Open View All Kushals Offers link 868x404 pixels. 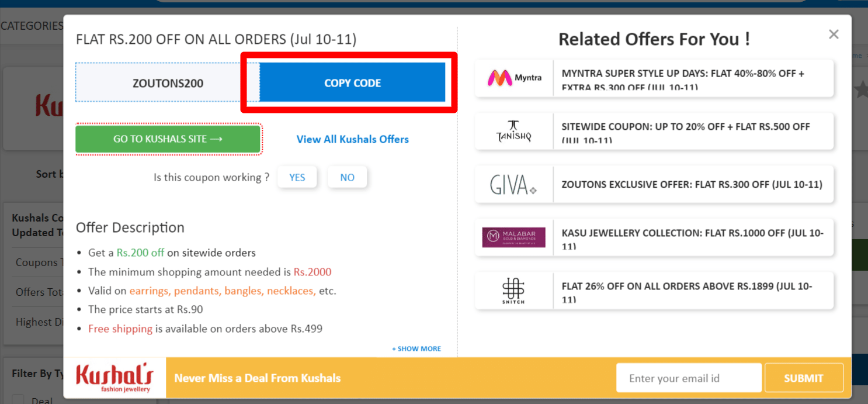tap(352, 139)
